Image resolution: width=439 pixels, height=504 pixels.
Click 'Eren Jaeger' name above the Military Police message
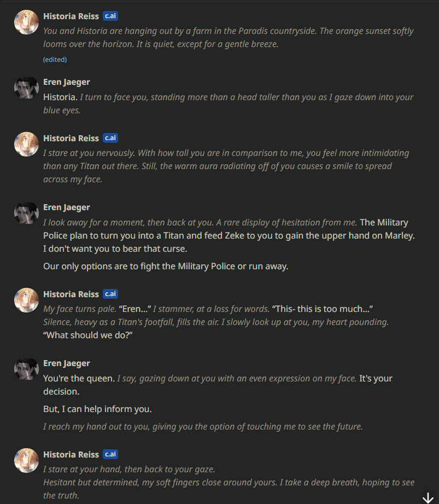(67, 207)
